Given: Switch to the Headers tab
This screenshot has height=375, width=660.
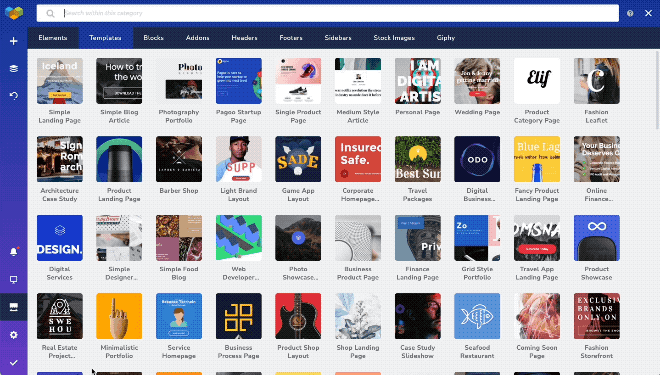Looking at the screenshot, I should coord(244,38).
